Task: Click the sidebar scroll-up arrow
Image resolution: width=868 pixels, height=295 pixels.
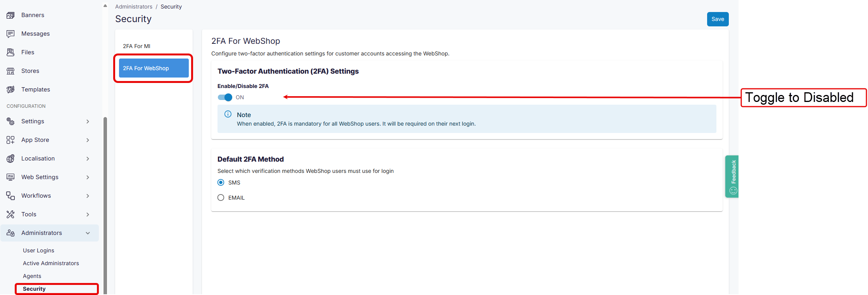Action: [105, 6]
